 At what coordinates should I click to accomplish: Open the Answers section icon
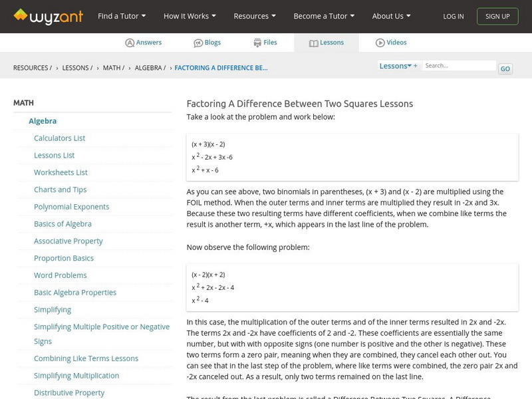click(x=130, y=43)
